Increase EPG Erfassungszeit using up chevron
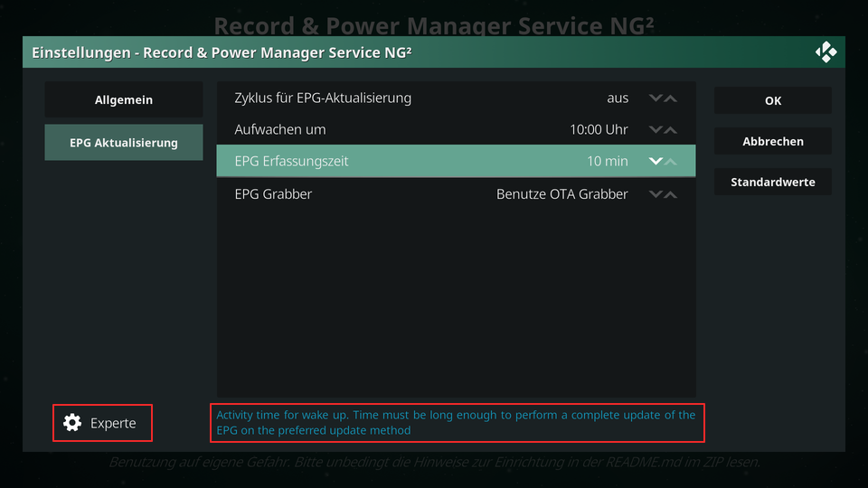Screen dimensions: 868x488 tap(670, 161)
